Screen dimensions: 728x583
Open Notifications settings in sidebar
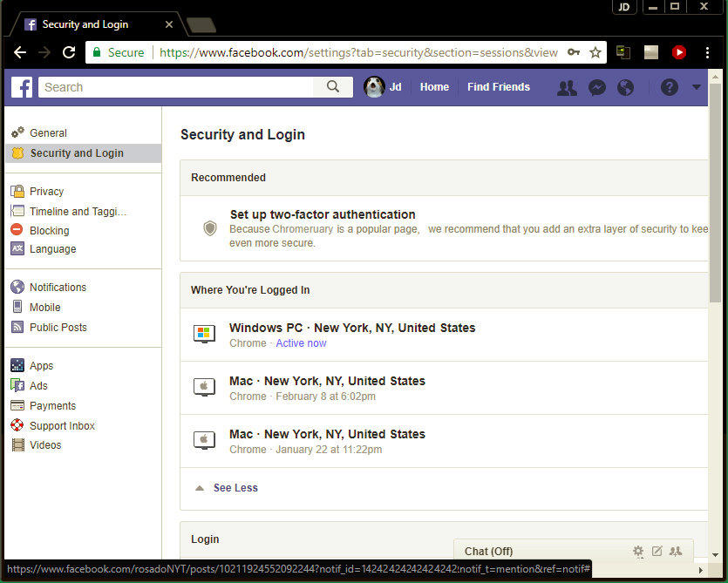58,287
